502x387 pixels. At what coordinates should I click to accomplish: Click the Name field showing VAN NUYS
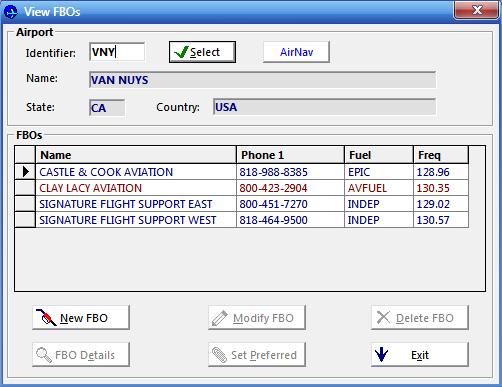(262, 80)
